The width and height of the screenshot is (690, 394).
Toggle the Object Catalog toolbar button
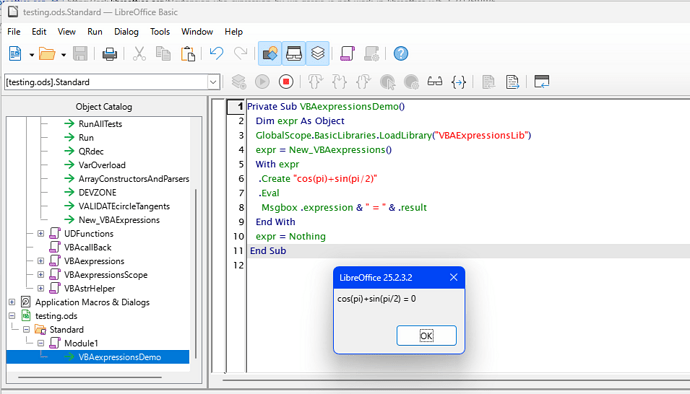[x=270, y=54]
